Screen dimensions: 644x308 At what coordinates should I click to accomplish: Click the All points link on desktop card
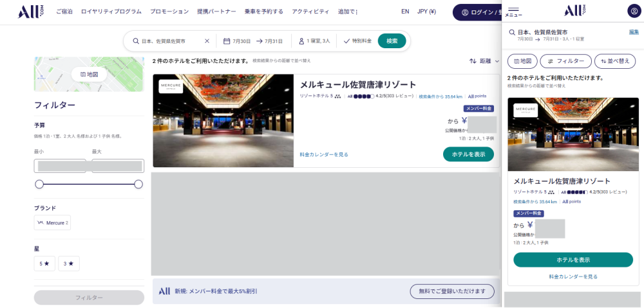[477, 96]
